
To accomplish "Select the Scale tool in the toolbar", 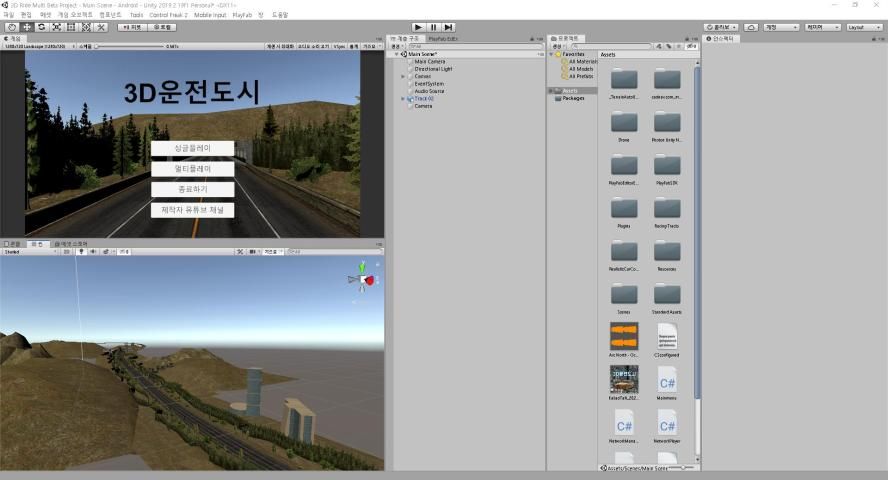I will pyautogui.click(x=55, y=27).
